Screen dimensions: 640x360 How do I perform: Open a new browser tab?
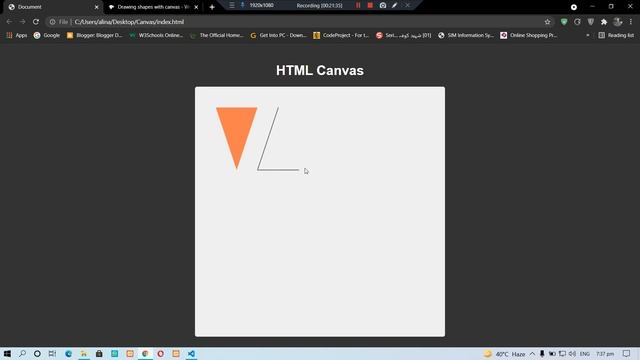212,7
